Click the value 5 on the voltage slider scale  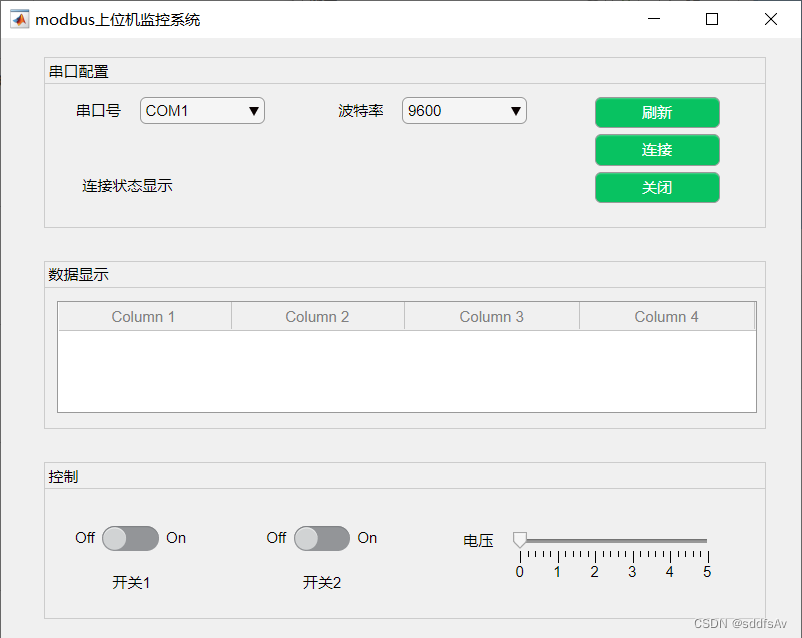[x=706, y=571]
